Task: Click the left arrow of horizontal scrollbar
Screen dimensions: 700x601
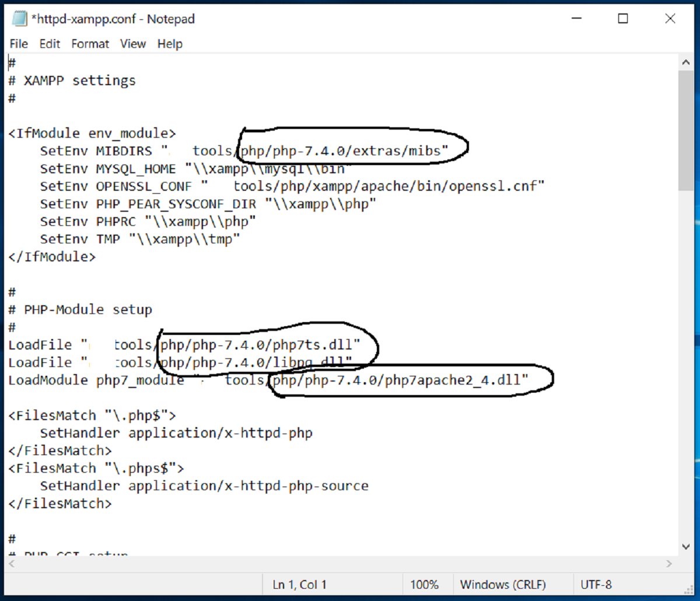Action: click(13, 564)
